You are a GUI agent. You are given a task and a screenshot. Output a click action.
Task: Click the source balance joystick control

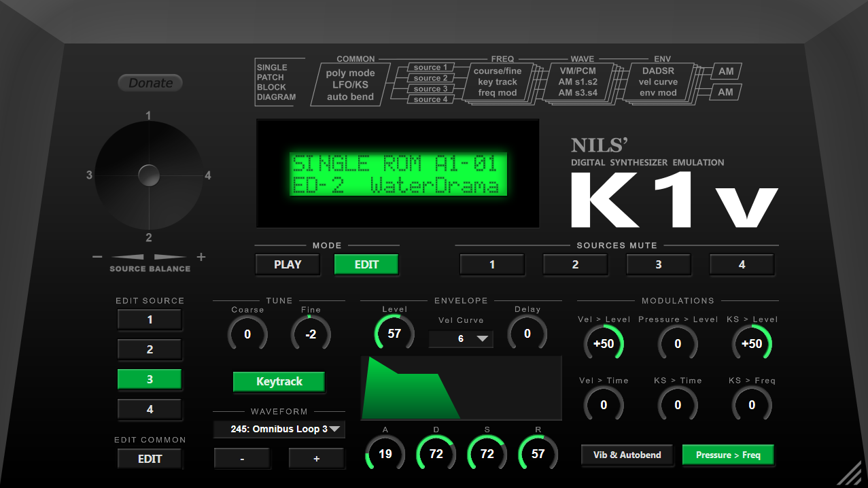[149, 175]
